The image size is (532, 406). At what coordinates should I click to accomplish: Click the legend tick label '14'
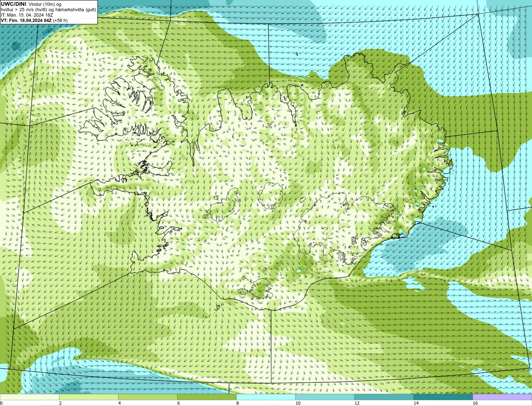coord(416,403)
